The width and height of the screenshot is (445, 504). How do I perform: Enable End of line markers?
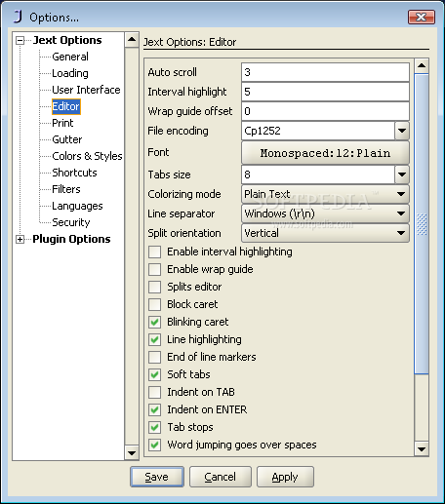tap(154, 358)
